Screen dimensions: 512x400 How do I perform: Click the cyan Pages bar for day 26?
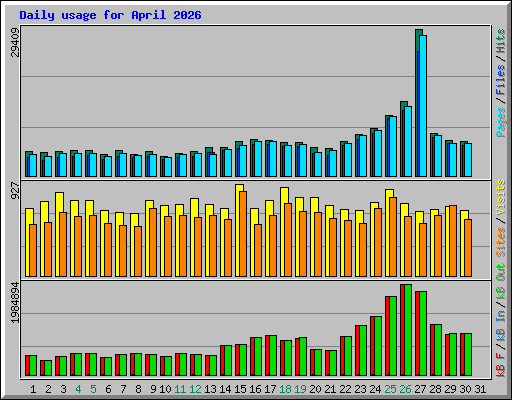[408, 142]
